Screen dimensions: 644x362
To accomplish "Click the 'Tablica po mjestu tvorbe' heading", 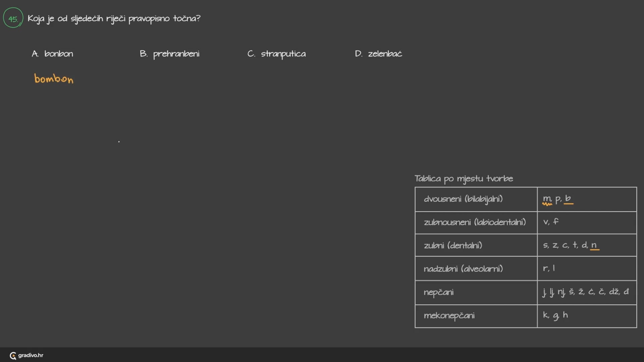I will tap(464, 179).
